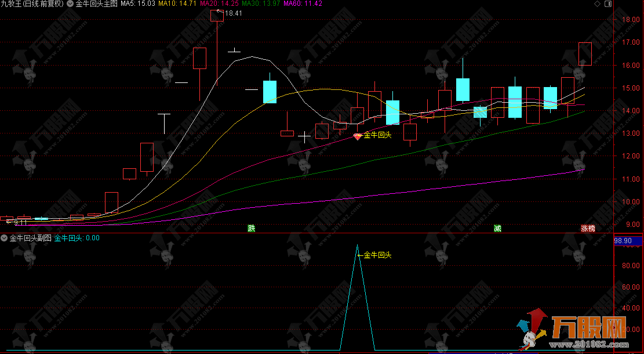
Task: Click the 18.00 price axis label
Action: coord(631,20)
